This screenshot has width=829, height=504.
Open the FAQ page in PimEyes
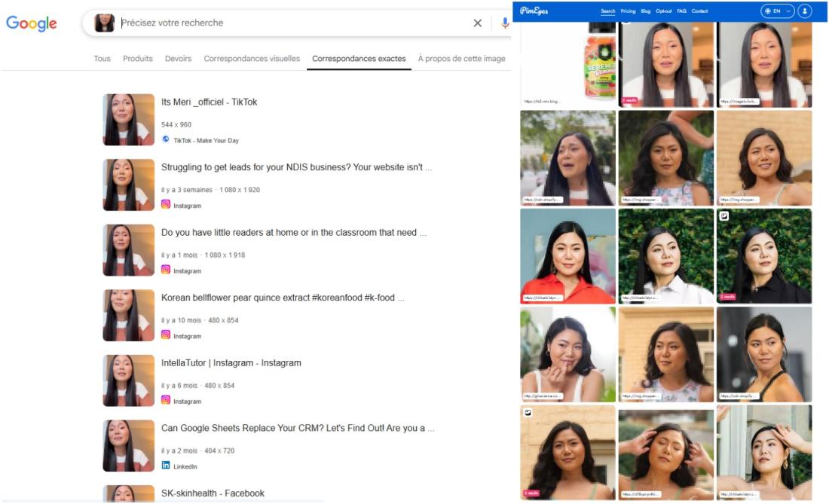click(681, 11)
